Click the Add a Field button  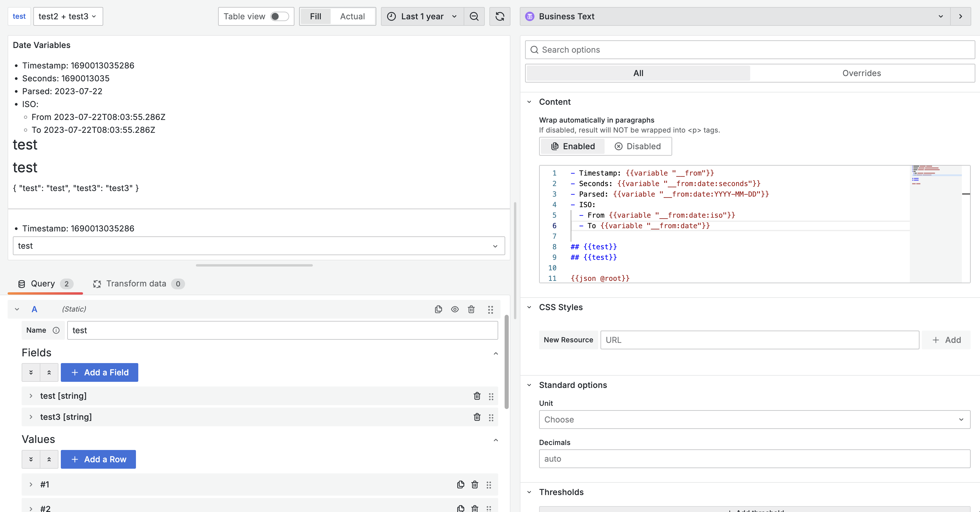(x=99, y=372)
